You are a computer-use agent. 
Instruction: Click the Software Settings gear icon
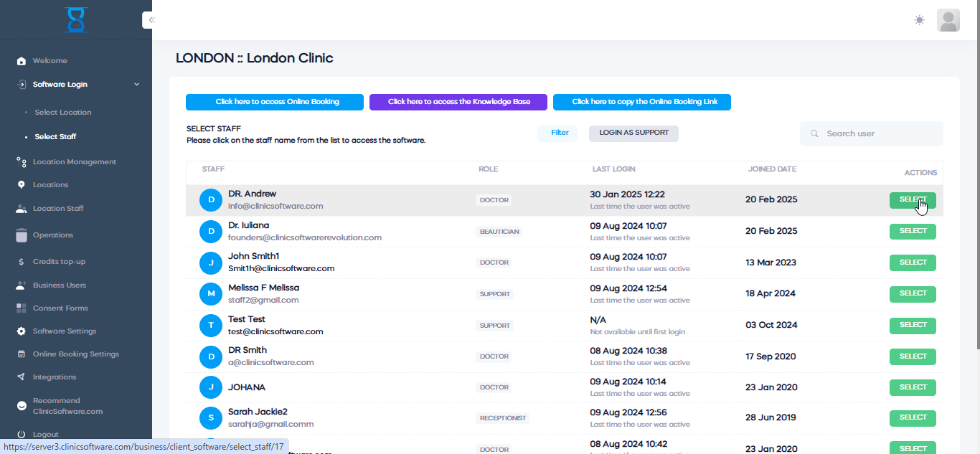[x=22, y=331]
